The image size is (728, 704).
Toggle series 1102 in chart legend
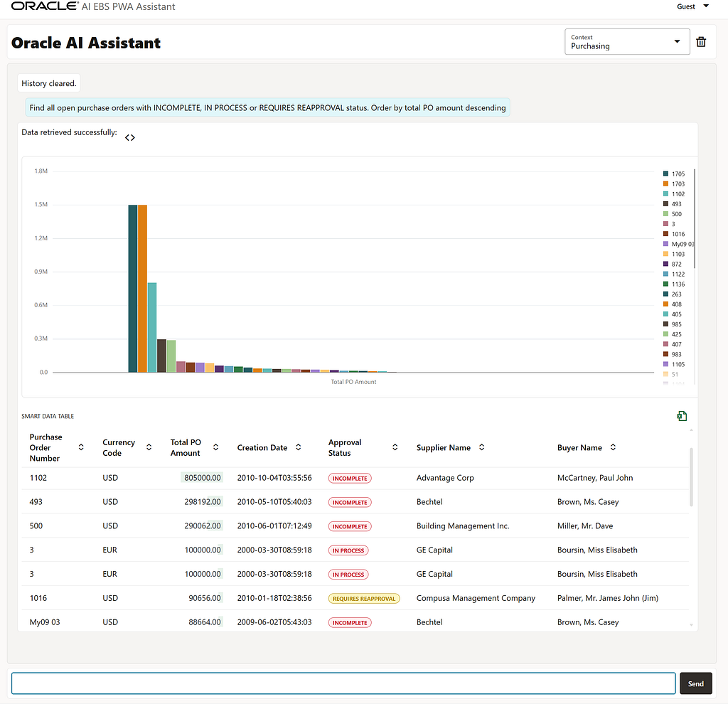pos(674,194)
